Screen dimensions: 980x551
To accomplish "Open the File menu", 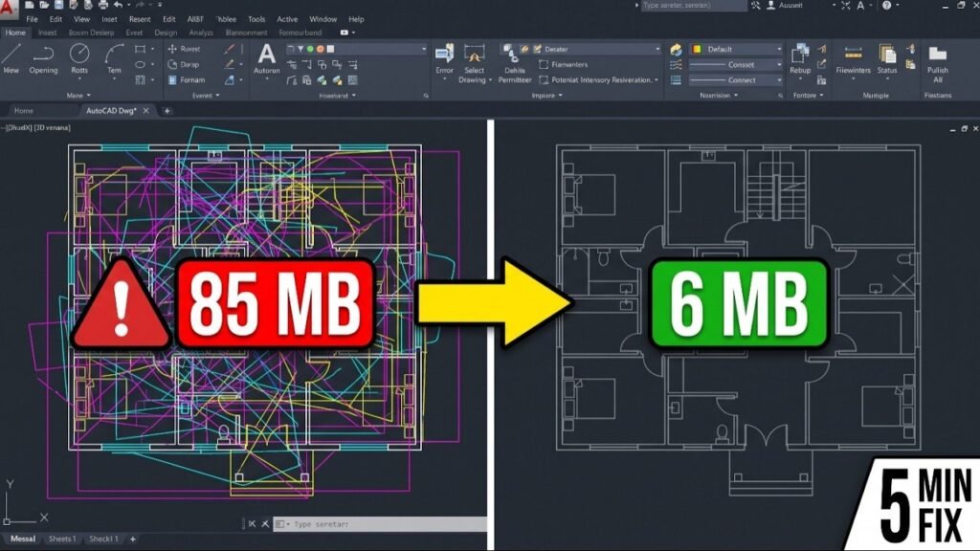I will tap(32, 19).
